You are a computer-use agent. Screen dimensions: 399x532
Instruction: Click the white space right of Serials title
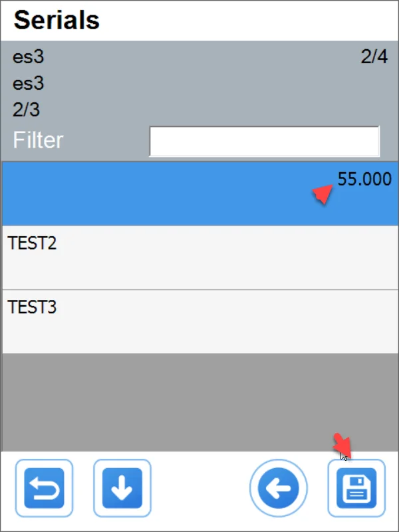[x=253, y=21]
